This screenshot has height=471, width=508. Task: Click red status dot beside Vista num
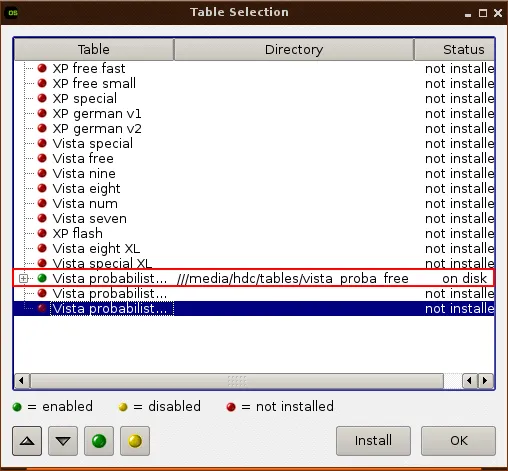pos(42,203)
